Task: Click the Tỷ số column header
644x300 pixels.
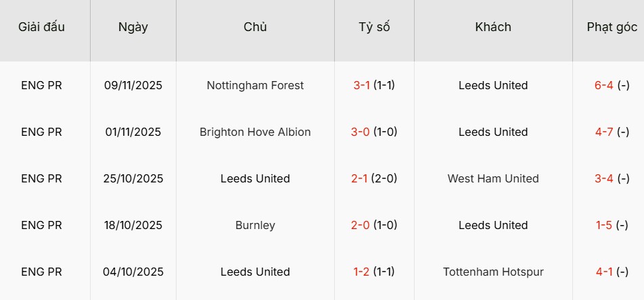Action: (374, 27)
